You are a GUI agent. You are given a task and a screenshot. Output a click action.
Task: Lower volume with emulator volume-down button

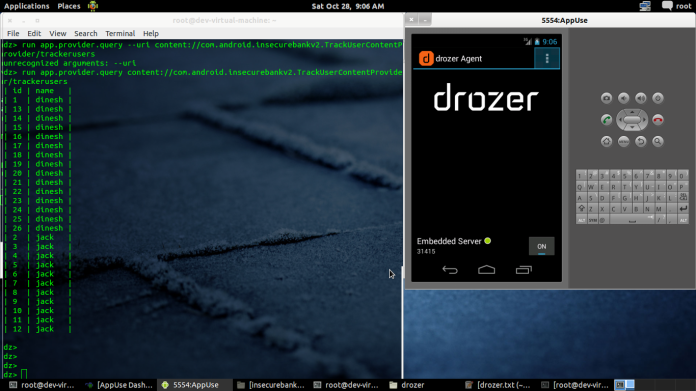pyautogui.click(x=624, y=98)
